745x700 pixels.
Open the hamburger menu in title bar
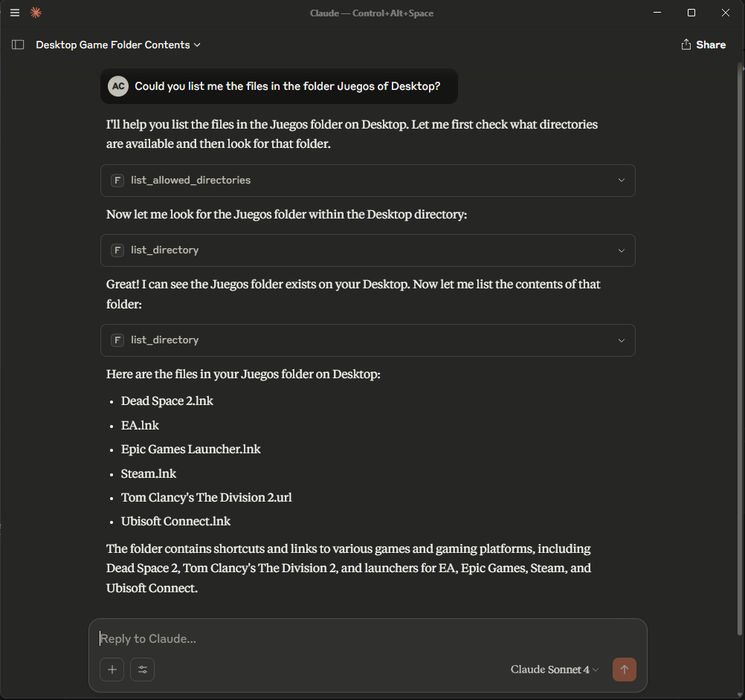(x=15, y=13)
